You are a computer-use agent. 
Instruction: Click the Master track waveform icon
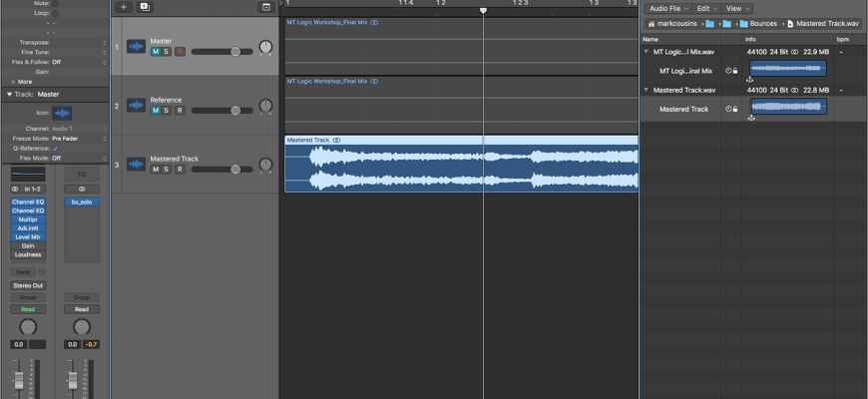click(136, 47)
